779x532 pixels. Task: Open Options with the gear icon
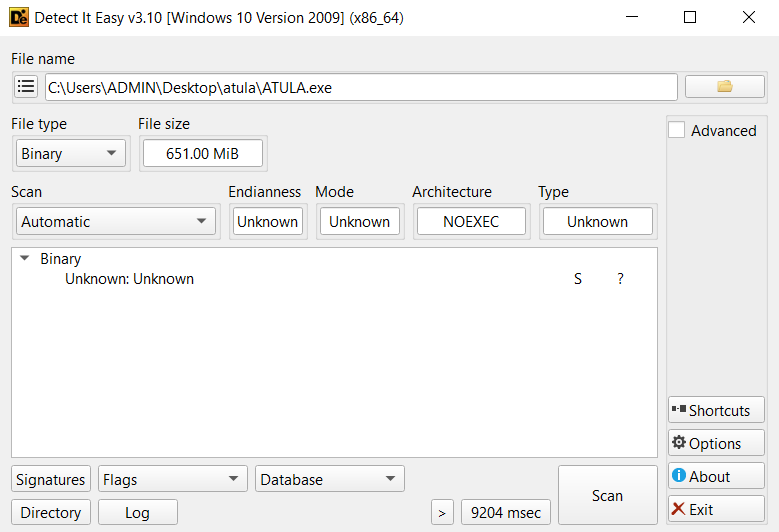pos(716,443)
